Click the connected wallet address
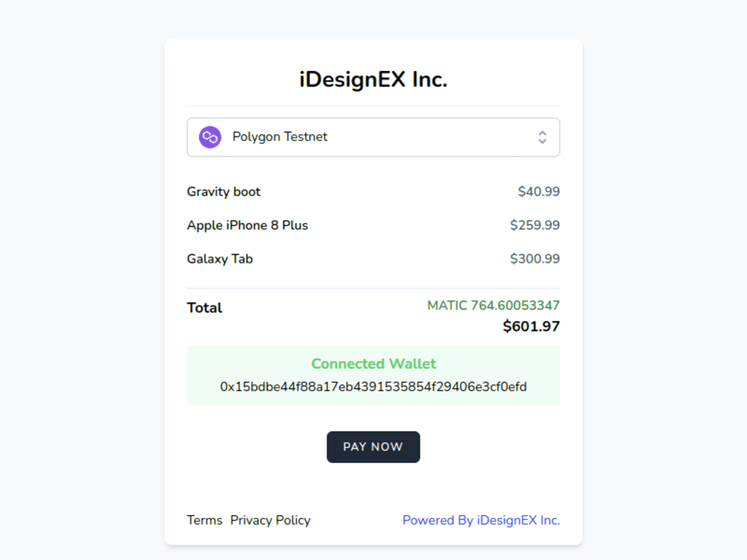This screenshot has width=747, height=560. [373, 387]
